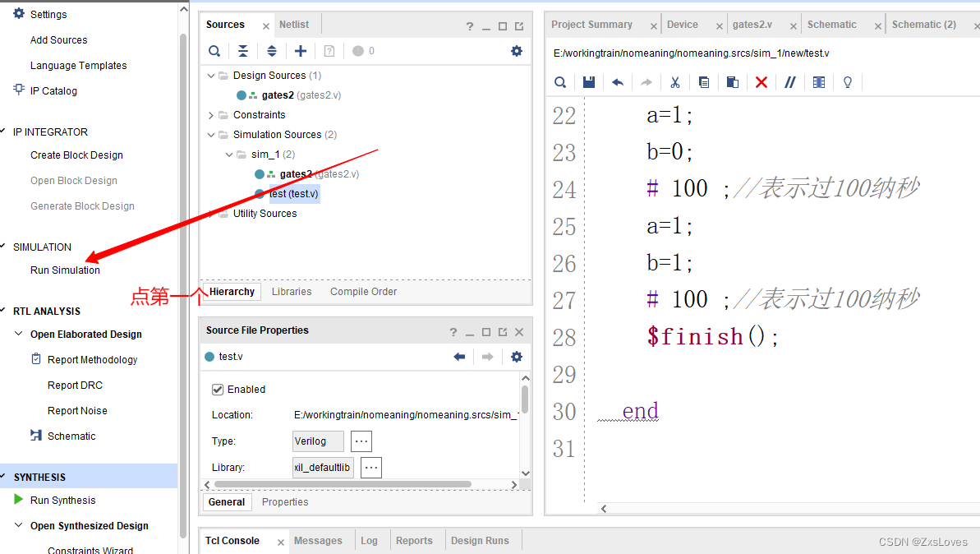Switch to Libraries view tab
980x554 pixels.
coord(292,291)
